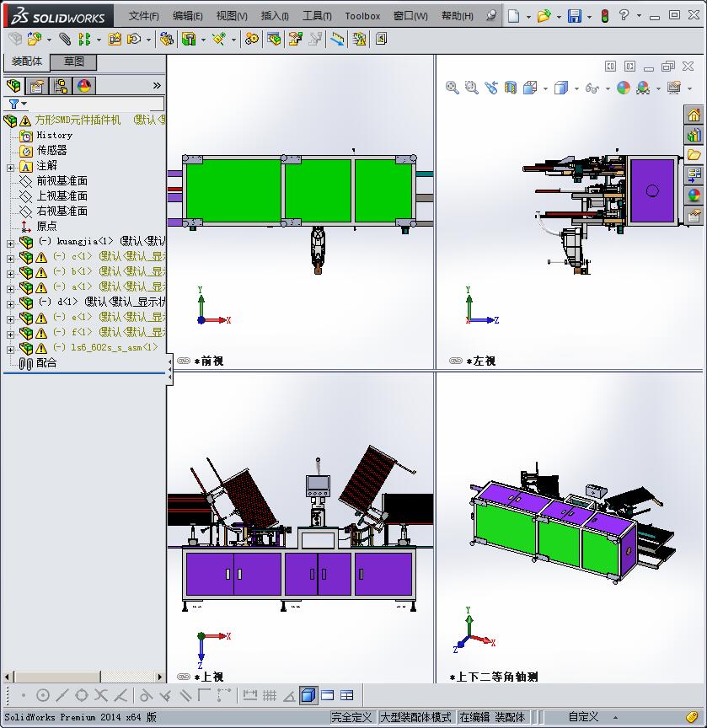Screen dimensions: 707x728
Task: Click the Zoom to Fit view icon
Action: (453, 88)
